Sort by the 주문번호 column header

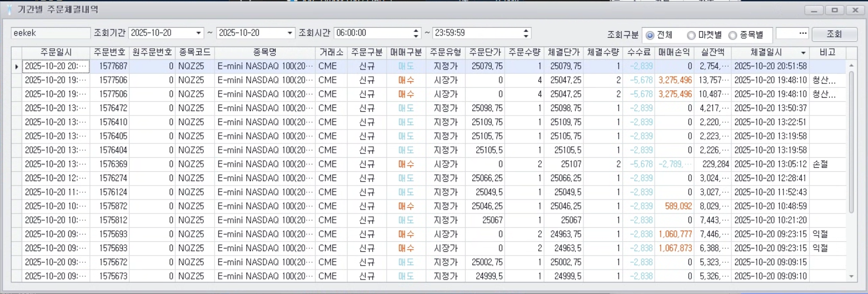[109, 52]
